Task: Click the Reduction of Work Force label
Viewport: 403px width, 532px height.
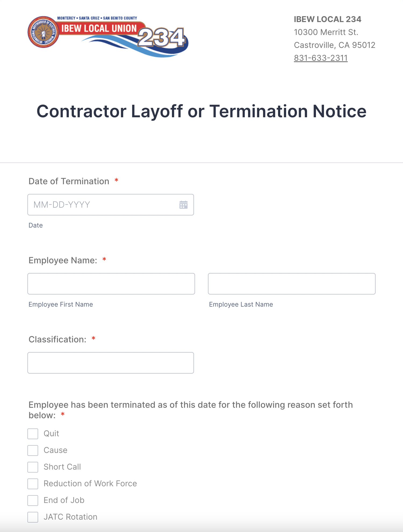Action: (90, 484)
